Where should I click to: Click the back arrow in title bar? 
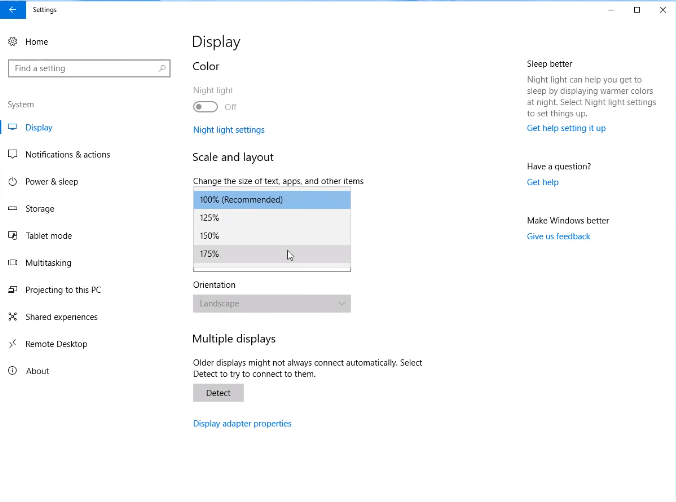click(13, 9)
